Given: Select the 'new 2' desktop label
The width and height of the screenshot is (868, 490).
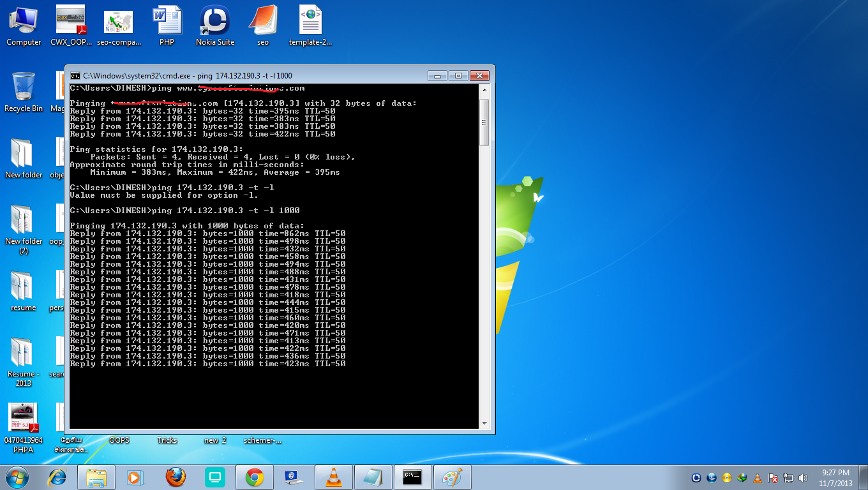Looking at the screenshot, I should (x=215, y=440).
